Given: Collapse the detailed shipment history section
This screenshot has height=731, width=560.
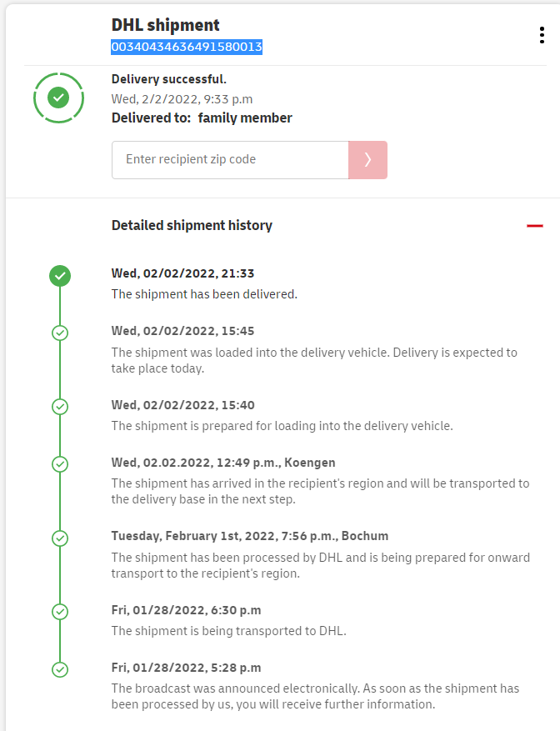Looking at the screenshot, I should [x=535, y=226].
